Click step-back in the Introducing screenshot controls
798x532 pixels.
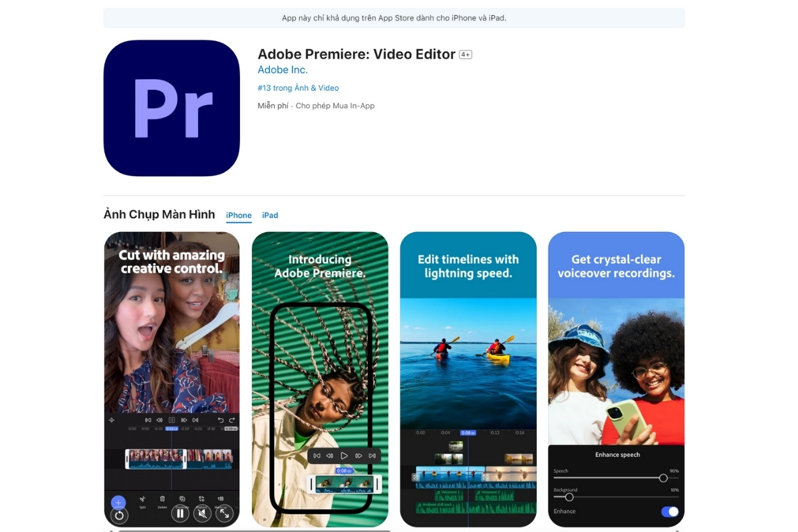click(x=330, y=456)
